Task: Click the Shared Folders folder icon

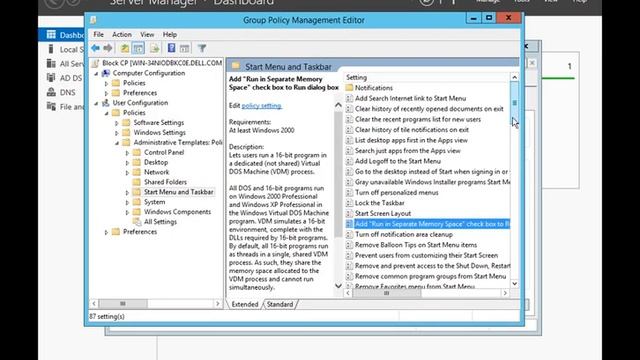Action: point(137,182)
